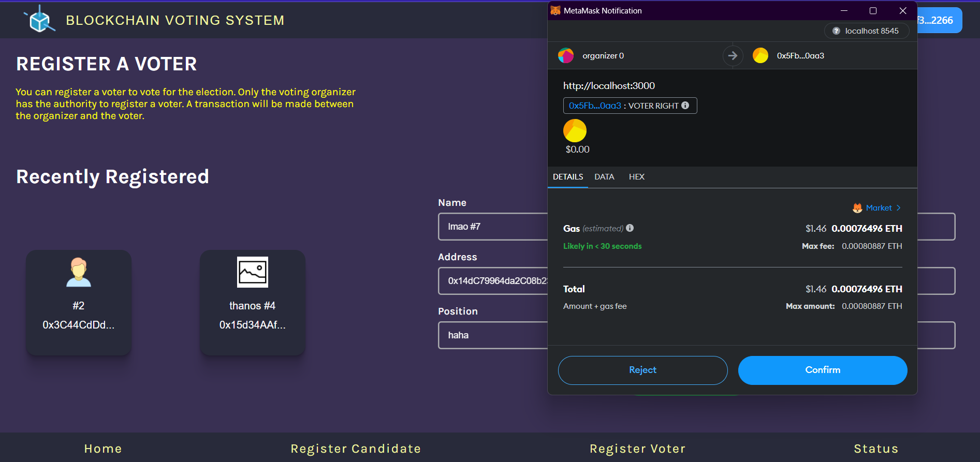Click the thanos #4 placeholder image

coord(253,272)
